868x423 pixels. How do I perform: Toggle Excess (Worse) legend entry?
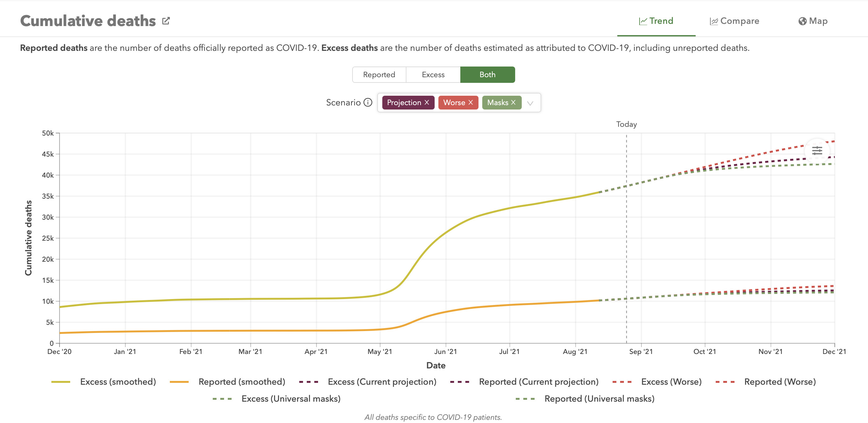671,382
